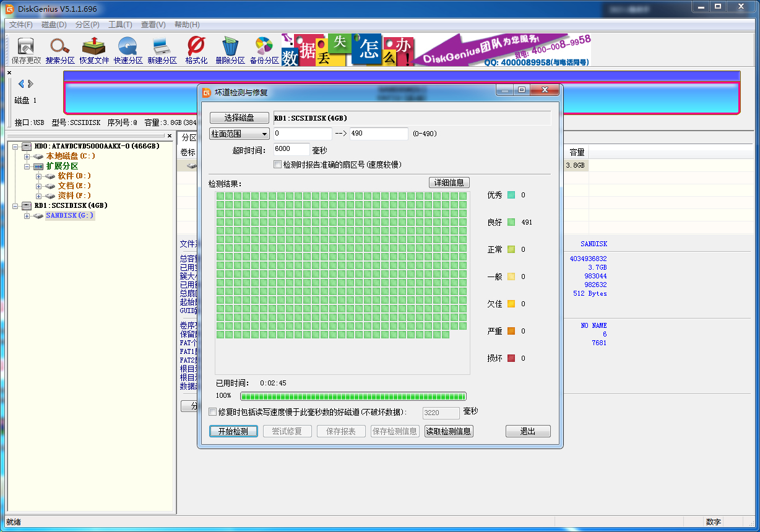Open the 工具(T) menu
760x532 pixels.
click(120, 25)
